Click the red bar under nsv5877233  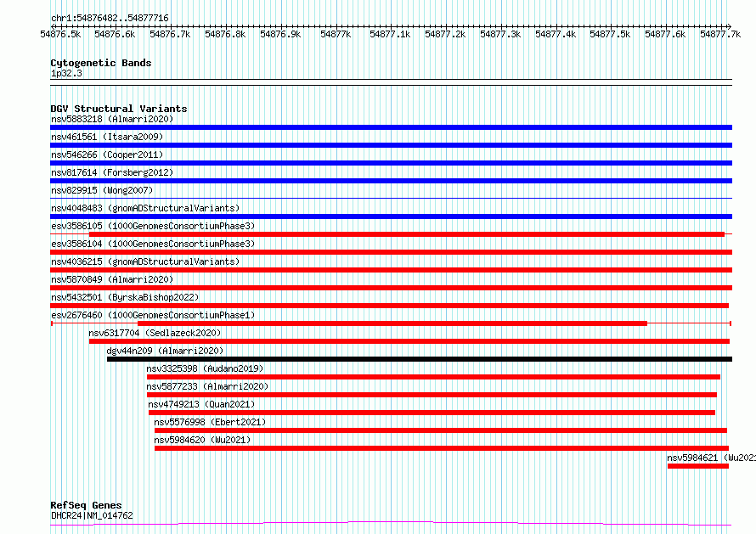[432, 395]
